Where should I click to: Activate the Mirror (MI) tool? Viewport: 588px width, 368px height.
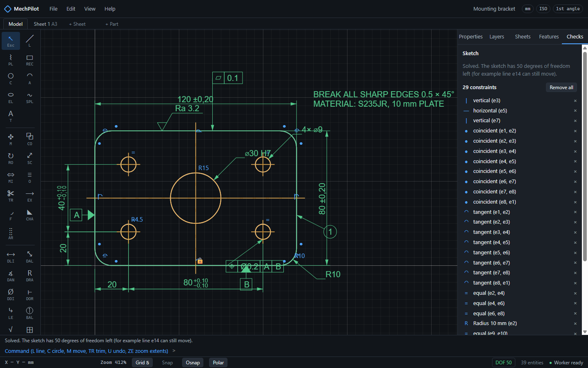point(11,177)
